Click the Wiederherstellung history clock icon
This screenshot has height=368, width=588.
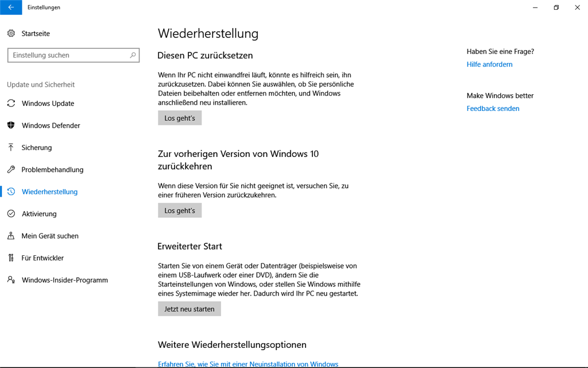[x=11, y=191]
